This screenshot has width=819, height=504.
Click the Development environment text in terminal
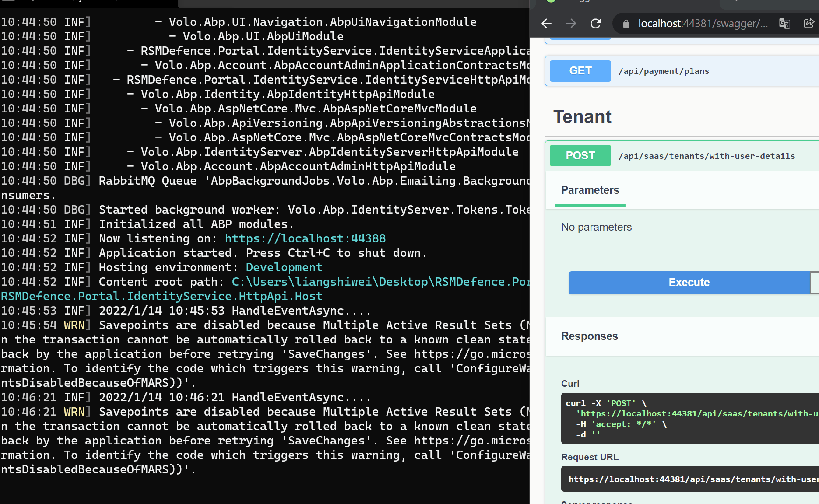(x=284, y=267)
